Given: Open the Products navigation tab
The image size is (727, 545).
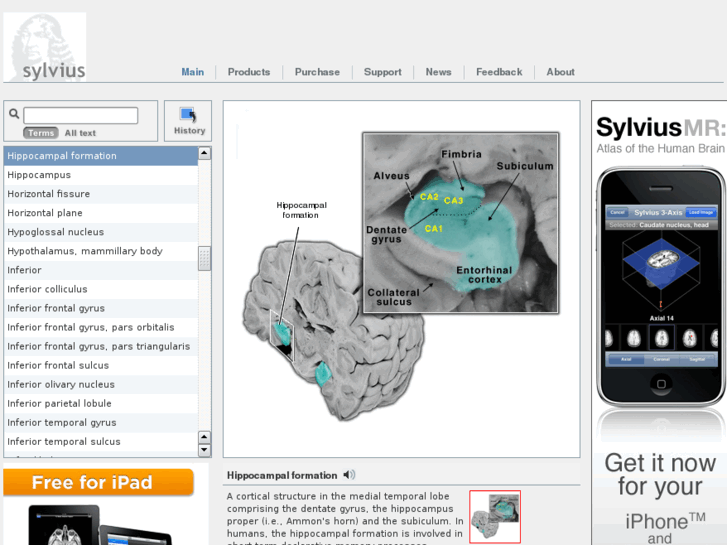Looking at the screenshot, I should pos(249,72).
